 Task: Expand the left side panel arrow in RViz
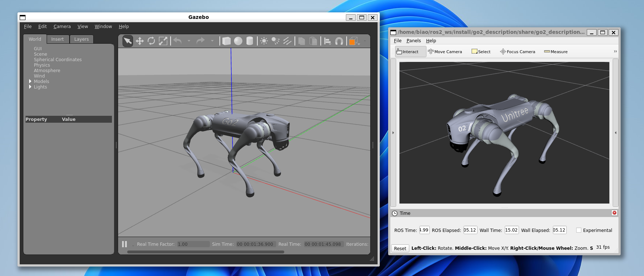click(x=393, y=133)
